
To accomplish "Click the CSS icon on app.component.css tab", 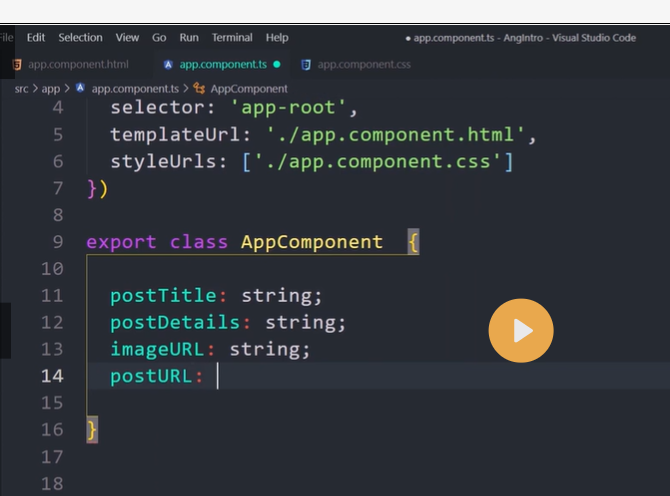I will [305, 64].
